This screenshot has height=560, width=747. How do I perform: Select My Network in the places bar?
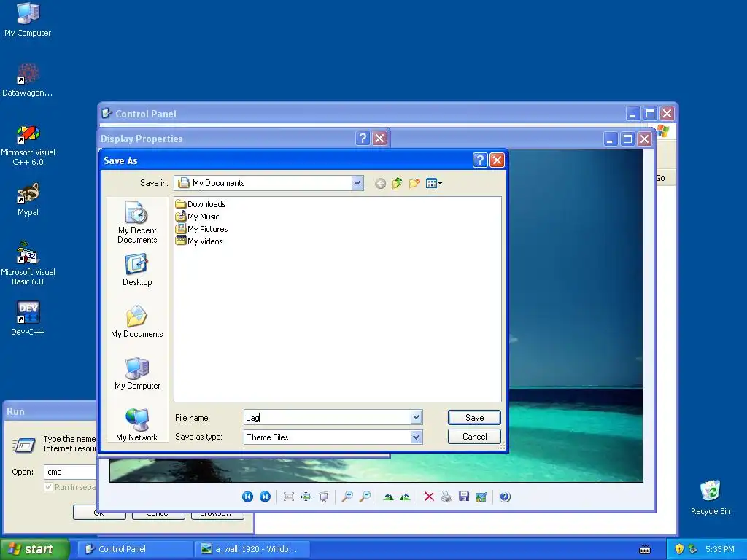point(137,425)
